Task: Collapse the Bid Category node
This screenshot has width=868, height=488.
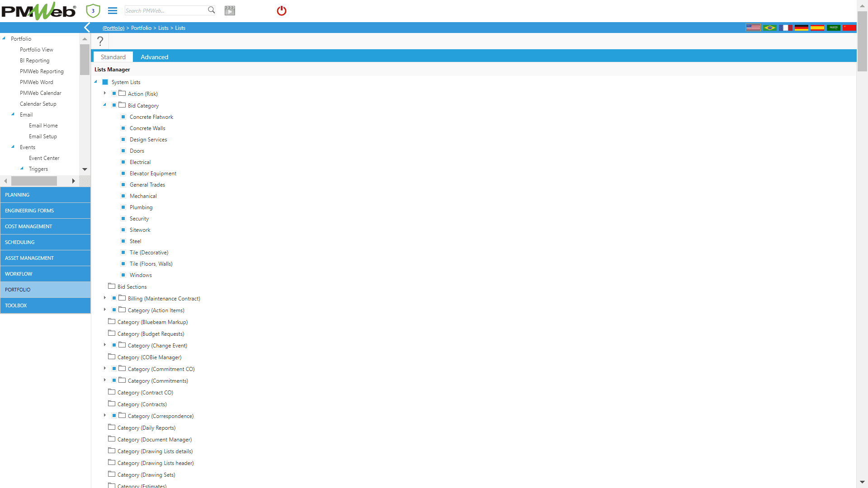Action: [105, 105]
